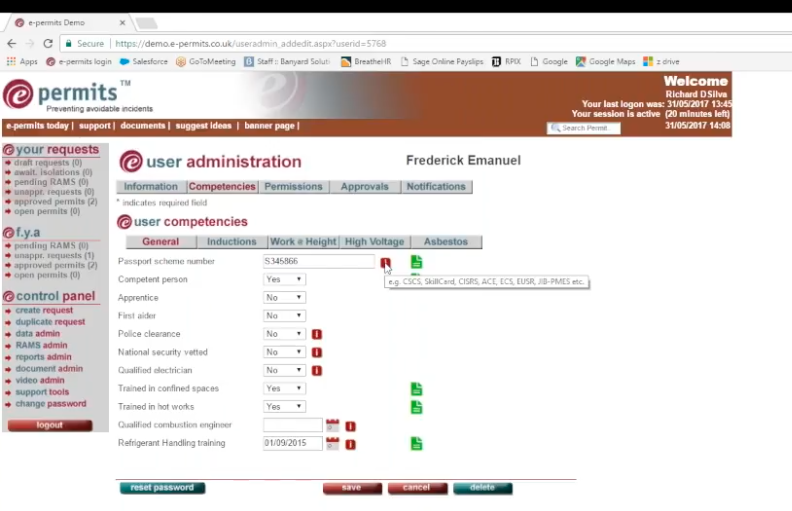Image resolution: width=792 pixels, height=511 pixels.
Task: Click the info icon for Police clearance
Action: (x=317, y=334)
